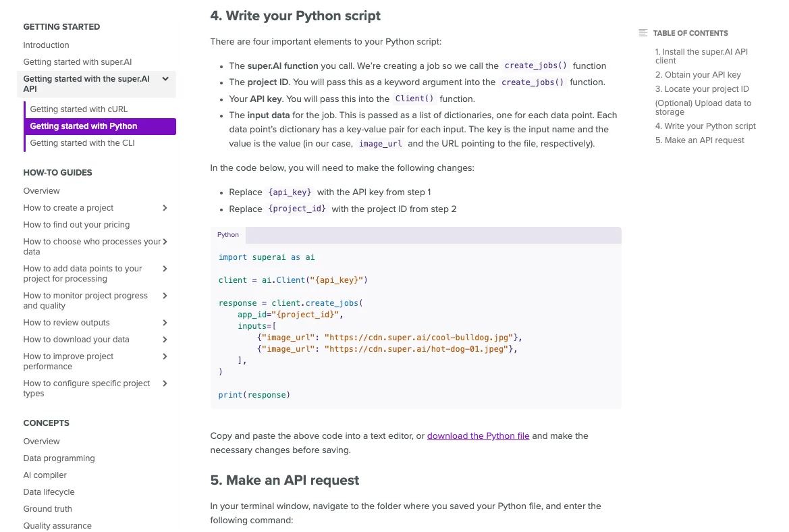Expand How to improve project performance chevron
789x532 pixels.
click(x=165, y=356)
